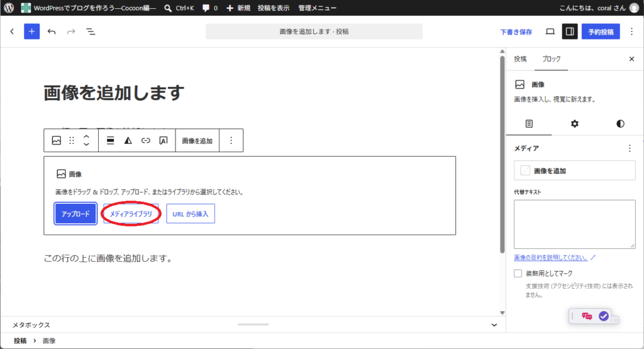
Task: Add text over image icon
Action: coord(164,140)
